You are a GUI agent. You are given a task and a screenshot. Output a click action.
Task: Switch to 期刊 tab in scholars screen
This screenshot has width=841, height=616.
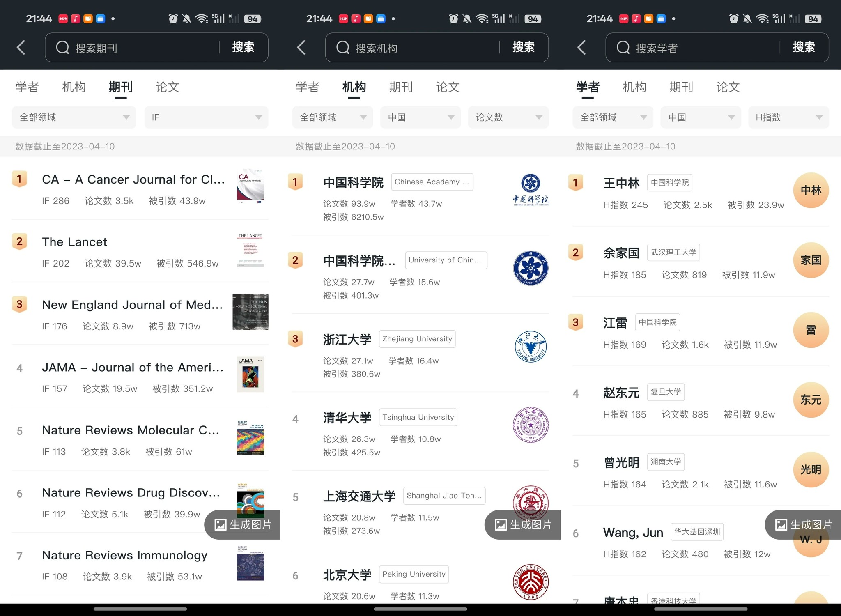[x=681, y=87]
